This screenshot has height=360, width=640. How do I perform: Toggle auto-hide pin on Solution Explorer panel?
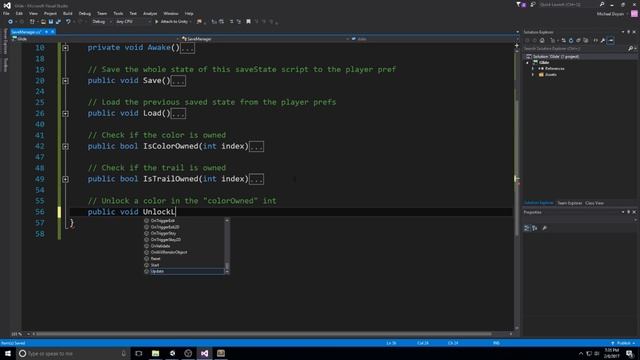(629, 32)
